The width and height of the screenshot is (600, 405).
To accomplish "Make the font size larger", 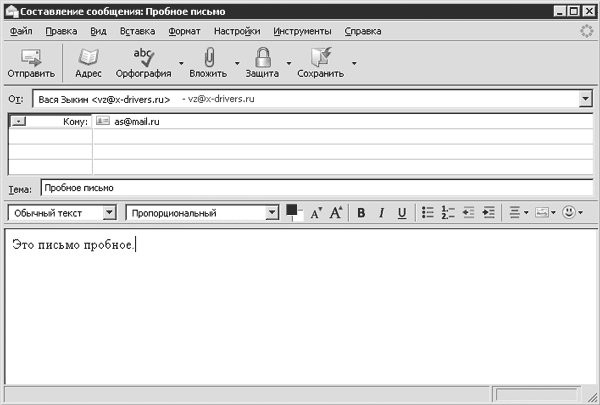I will point(336,212).
